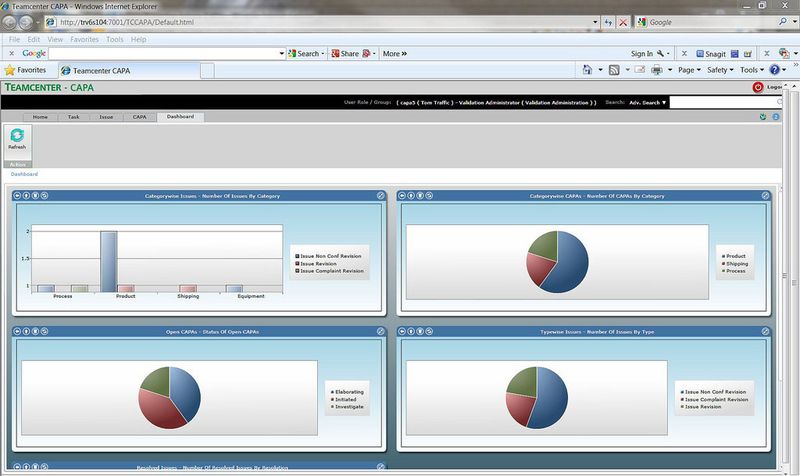Click the Issue Non Conf Revision legend swatch in Categorywise Issues

click(297, 256)
